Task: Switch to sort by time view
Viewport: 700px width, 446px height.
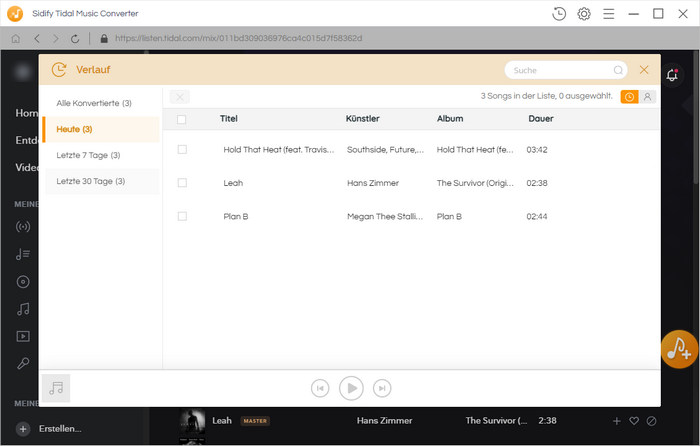Action: point(629,96)
